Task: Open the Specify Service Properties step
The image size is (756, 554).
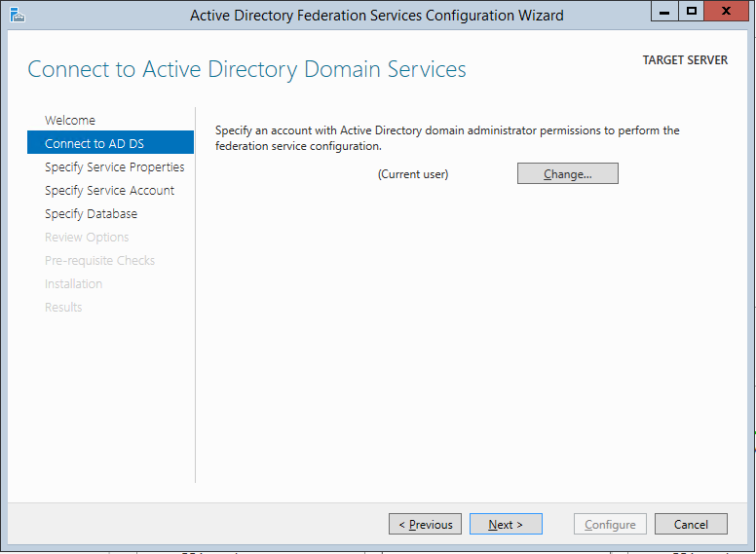Action: [x=114, y=167]
